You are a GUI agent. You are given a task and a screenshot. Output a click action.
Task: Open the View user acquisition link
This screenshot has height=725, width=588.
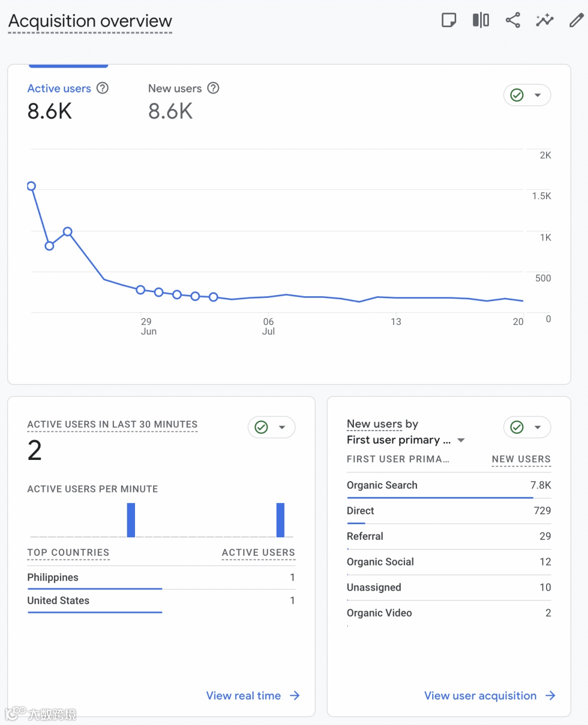489,696
